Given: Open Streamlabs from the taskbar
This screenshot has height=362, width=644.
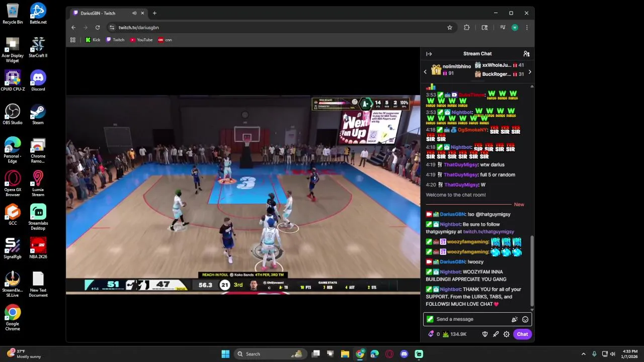Looking at the screenshot, I should [419, 354].
